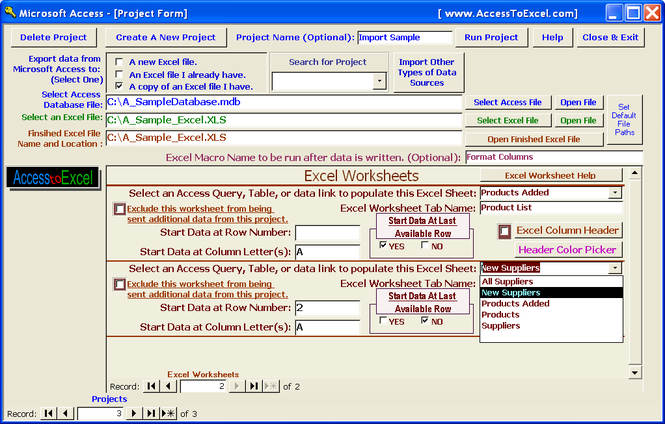The image size is (665, 424).
Task: Collapse the New Suppliers query dropdown arrow
Action: click(x=615, y=268)
